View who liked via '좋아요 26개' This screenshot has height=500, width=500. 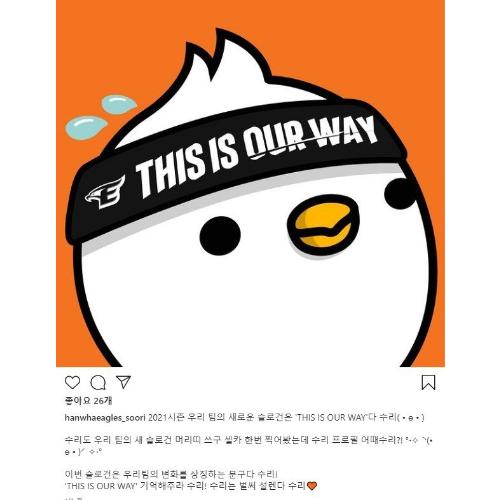click(88, 401)
